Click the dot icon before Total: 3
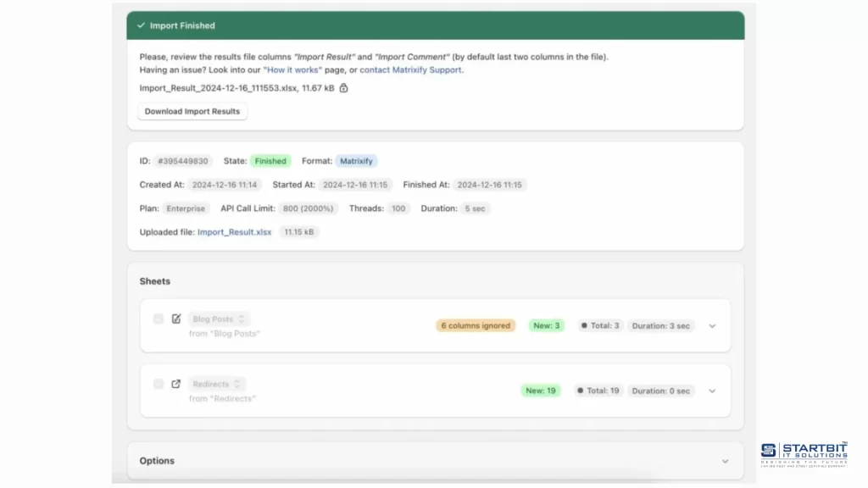The image size is (868, 488). pyautogui.click(x=583, y=324)
